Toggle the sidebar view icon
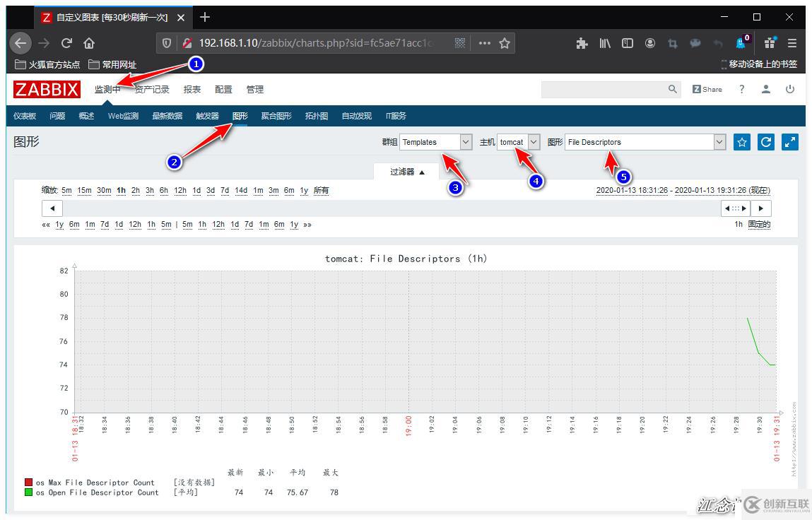 [627, 44]
